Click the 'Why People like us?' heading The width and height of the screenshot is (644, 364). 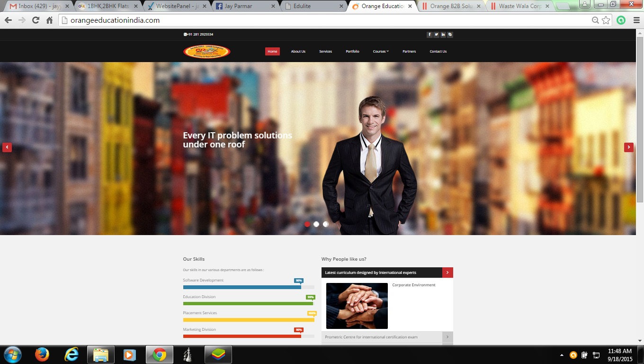(x=344, y=259)
